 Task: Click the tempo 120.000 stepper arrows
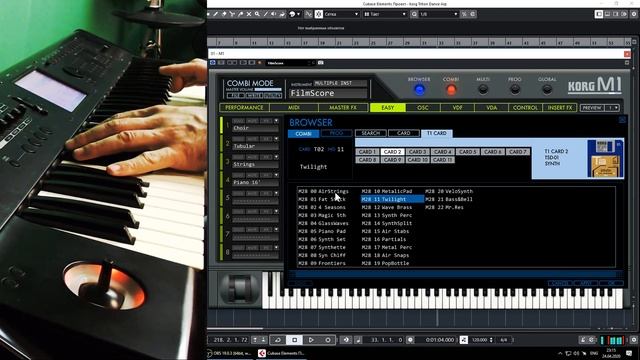coord(491,340)
